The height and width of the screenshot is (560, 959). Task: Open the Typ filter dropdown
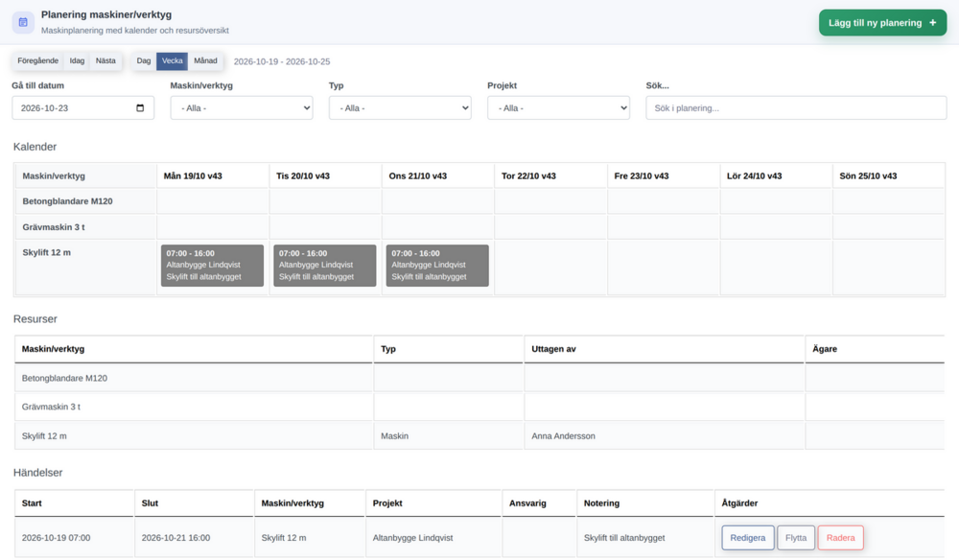(400, 108)
